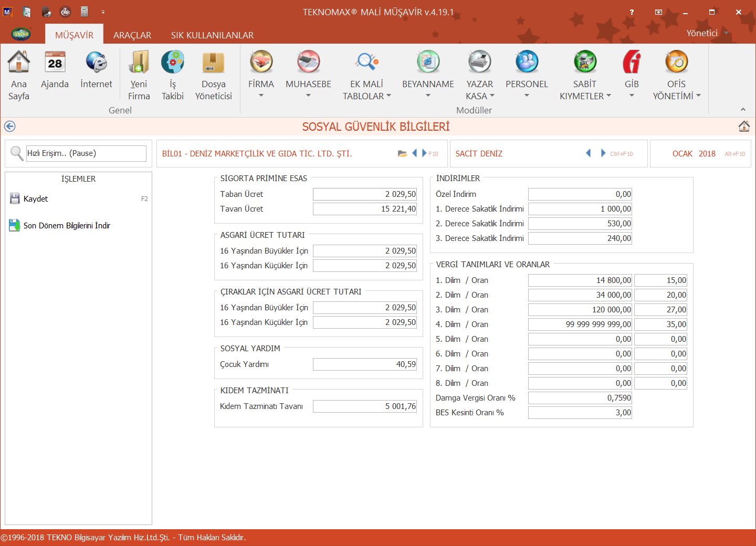Click Son Dönem Bilgilerini İndir
The image size is (756, 546).
coord(67,226)
